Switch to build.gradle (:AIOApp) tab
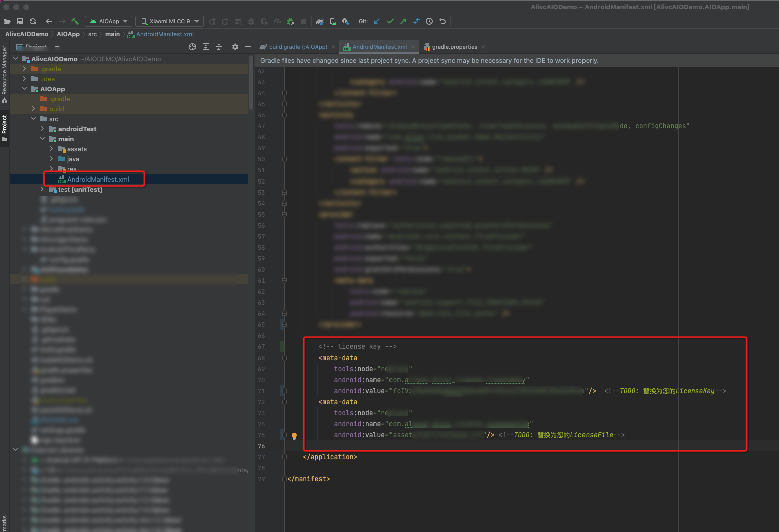The width and height of the screenshot is (779, 532). pyautogui.click(x=297, y=47)
